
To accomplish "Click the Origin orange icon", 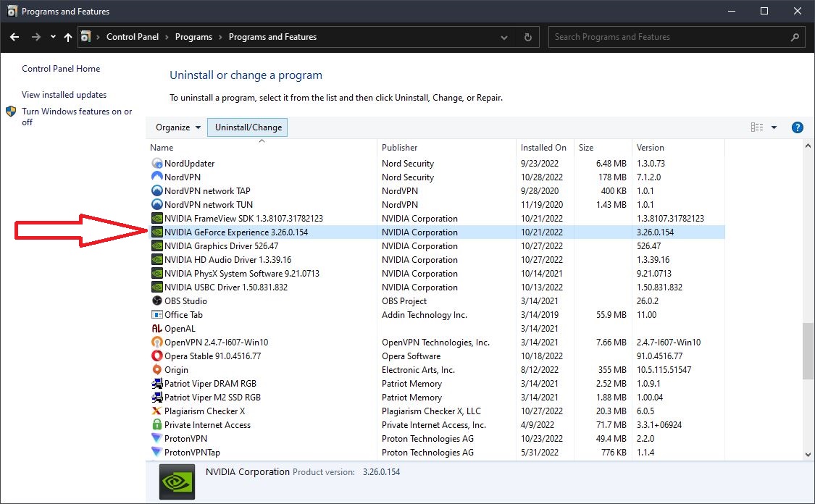I will [159, 369].
